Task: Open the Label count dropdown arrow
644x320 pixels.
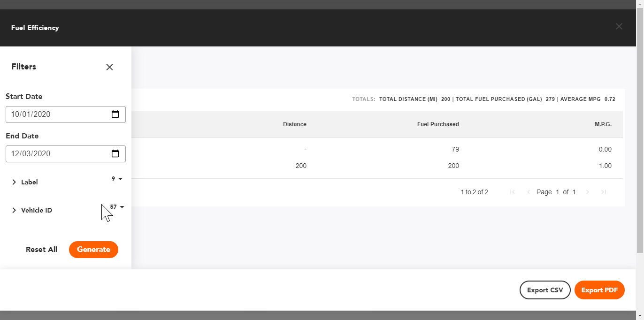Action: pyautogui.click(x=120, y=179)
